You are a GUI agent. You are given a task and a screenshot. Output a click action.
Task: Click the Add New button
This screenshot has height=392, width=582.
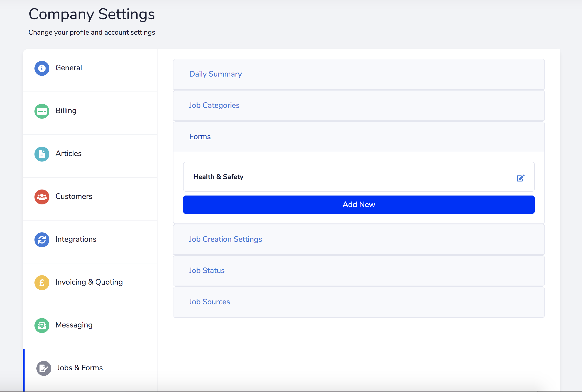click(x=359, y=205)
